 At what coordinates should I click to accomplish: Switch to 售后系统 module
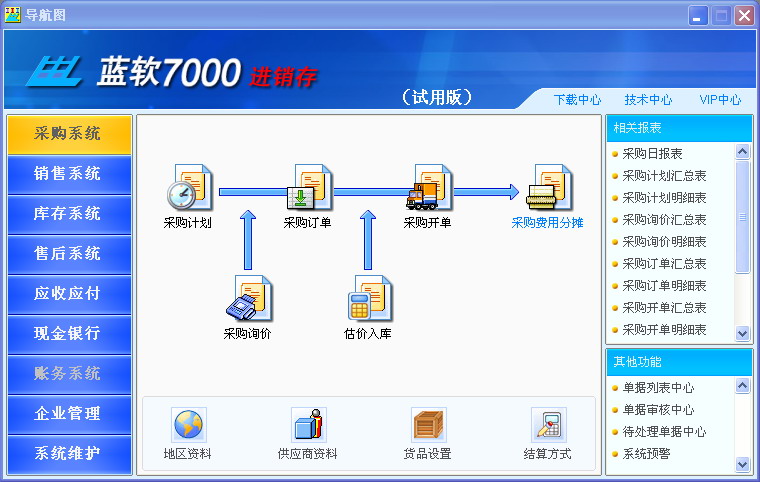tap(69, 254)
